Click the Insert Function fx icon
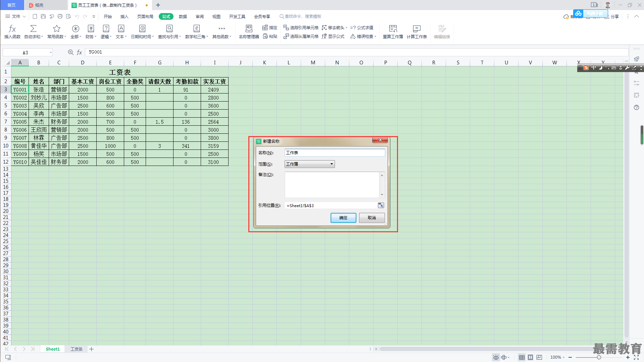Screen dimensions: 644x362 point(12,29)
